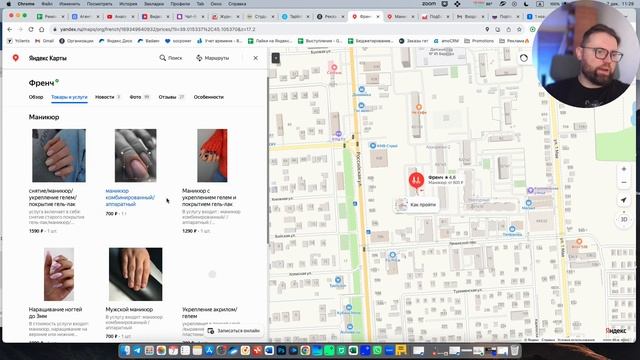Screen dimensions: 640x360
Task: Click the purple place marker right of Френч
Action: [x=530, y=190]
